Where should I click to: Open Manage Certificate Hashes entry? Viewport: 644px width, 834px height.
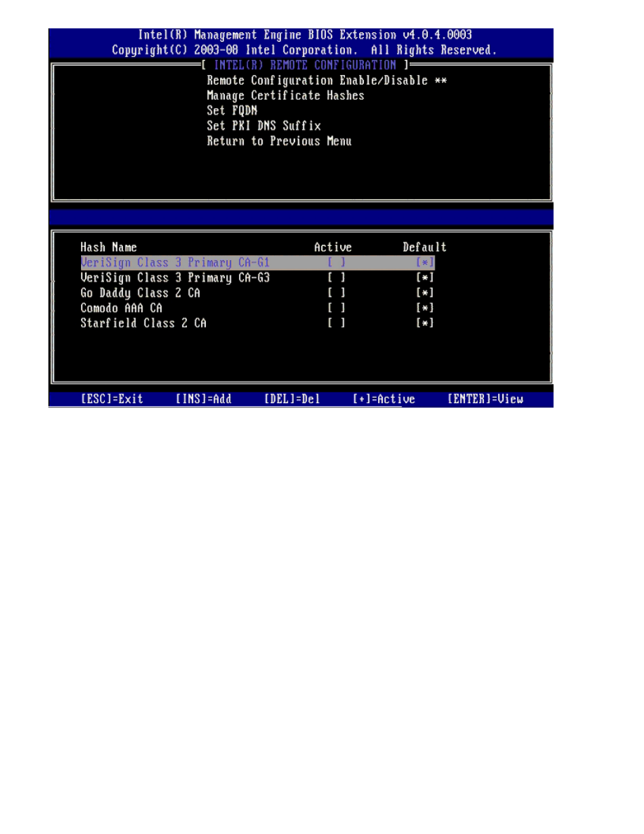[286, 96]
